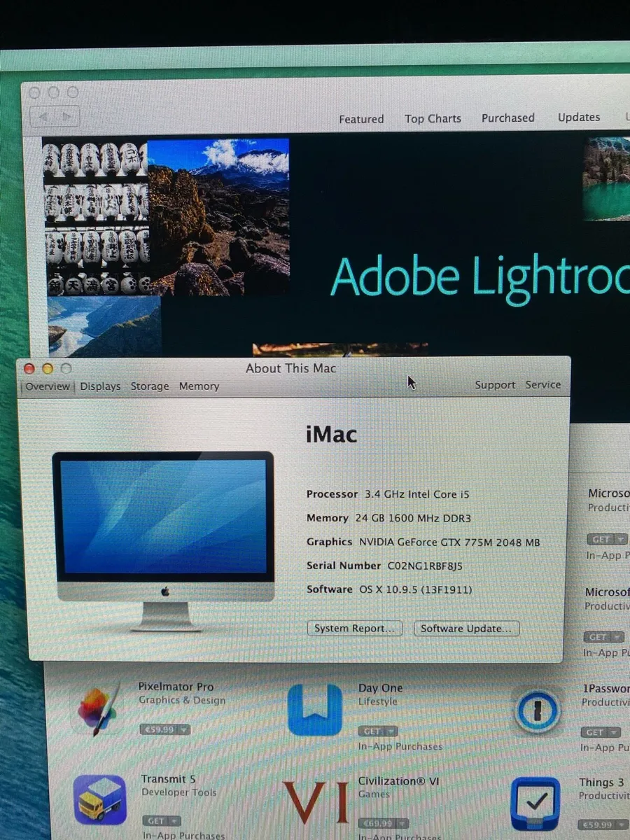Screen dimensions: 630x840
Task: Click the Civilization VI app icon
Action: tap(315, 802)
